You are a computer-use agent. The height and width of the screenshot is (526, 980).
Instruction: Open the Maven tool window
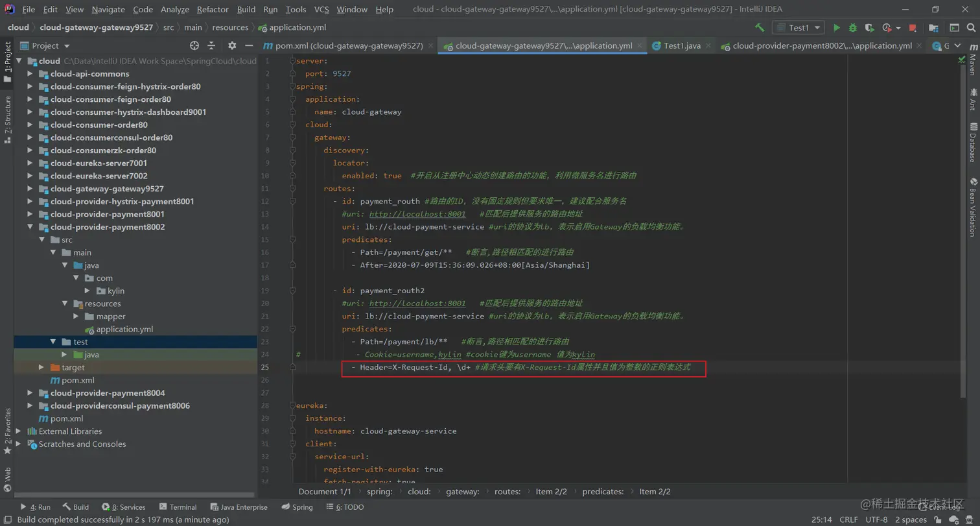[x=973, y=60]
